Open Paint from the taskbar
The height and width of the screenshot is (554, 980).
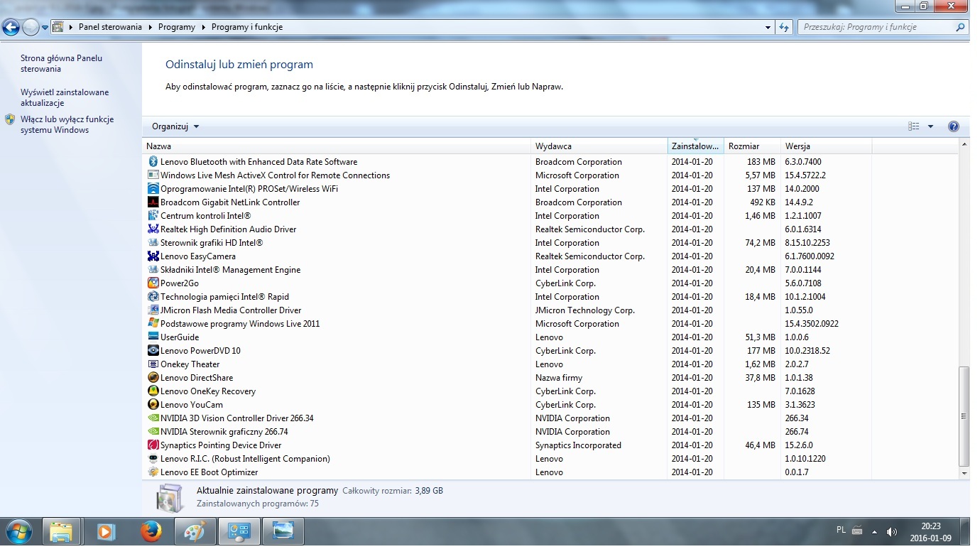tap(195, 531)
